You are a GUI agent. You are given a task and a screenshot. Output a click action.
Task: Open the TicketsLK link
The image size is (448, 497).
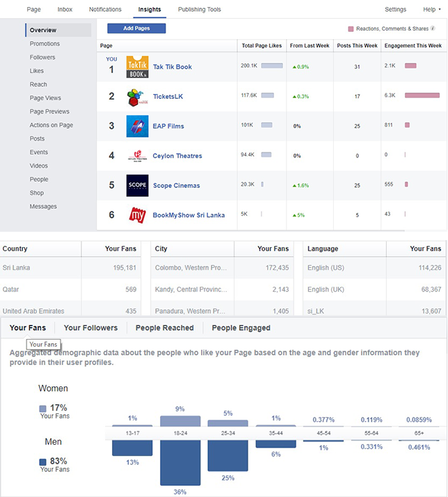[x=168, y=97]
